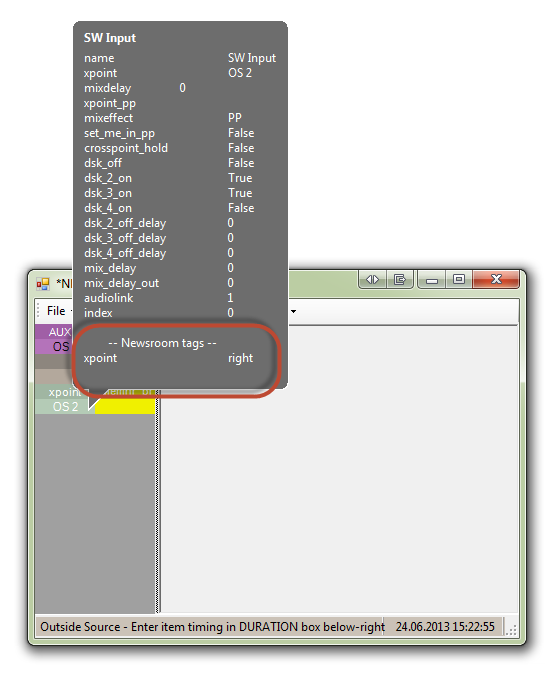Screen dimensions: 560x675
Task: Select the purple OS cell below AUX
Action: pos(54,347)
